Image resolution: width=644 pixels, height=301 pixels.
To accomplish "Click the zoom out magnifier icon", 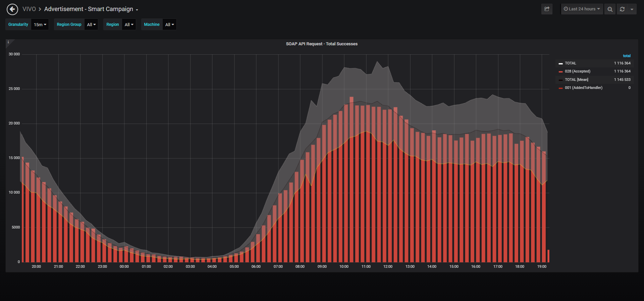I will click(x=610, y=9).
